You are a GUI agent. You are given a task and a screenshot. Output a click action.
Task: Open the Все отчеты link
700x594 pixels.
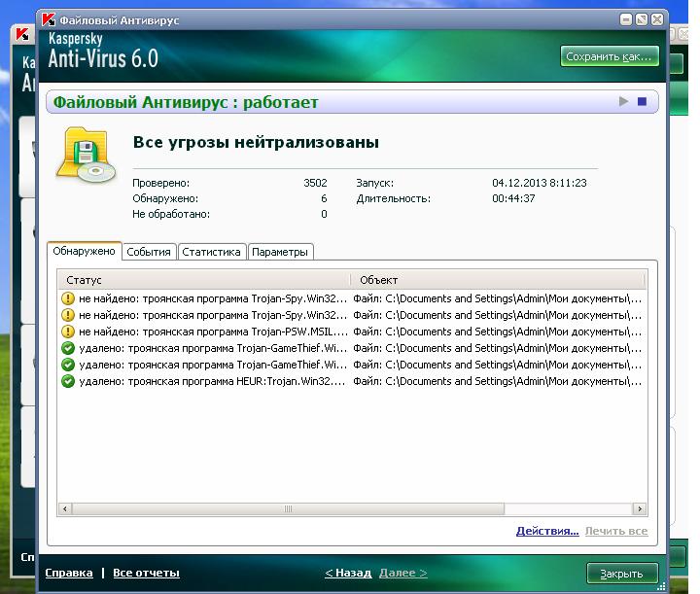pos(146,573)
